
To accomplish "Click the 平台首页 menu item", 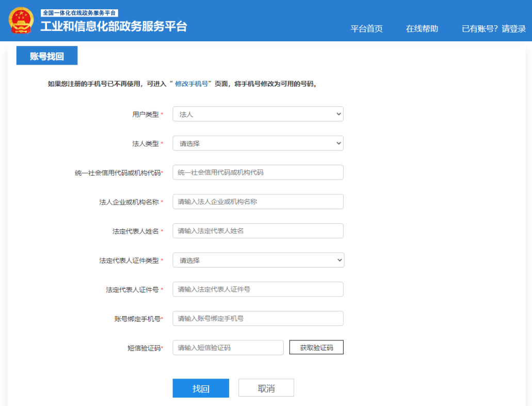I will (367, 29).
